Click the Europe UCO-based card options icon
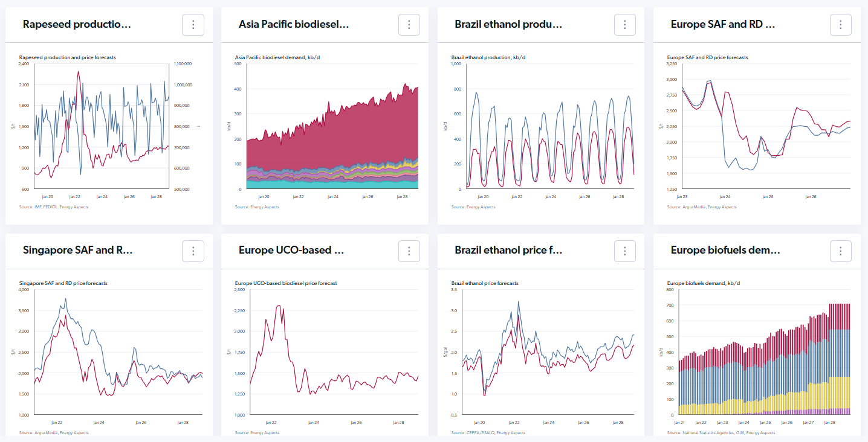Viewport: 868px width, 442px height. pos(409,251)
